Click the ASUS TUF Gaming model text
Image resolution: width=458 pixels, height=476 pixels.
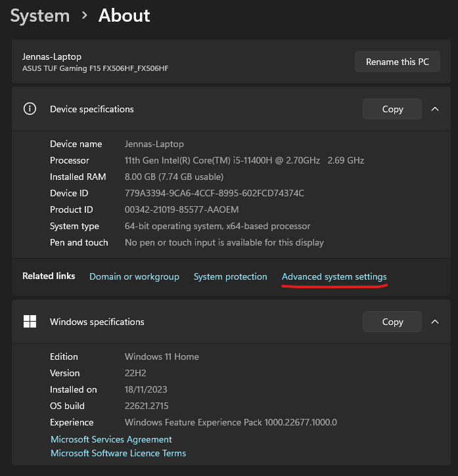click(x=95, y=68)
